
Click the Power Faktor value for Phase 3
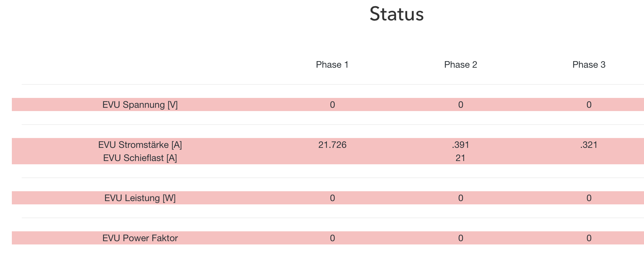click(x=589, y=238)
